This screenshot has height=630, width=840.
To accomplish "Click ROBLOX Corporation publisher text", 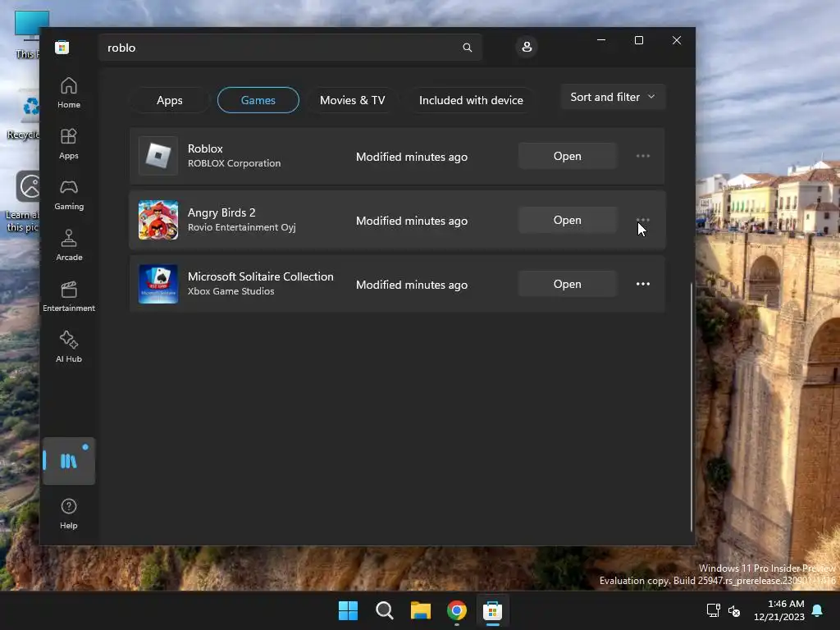I will 234,163.
